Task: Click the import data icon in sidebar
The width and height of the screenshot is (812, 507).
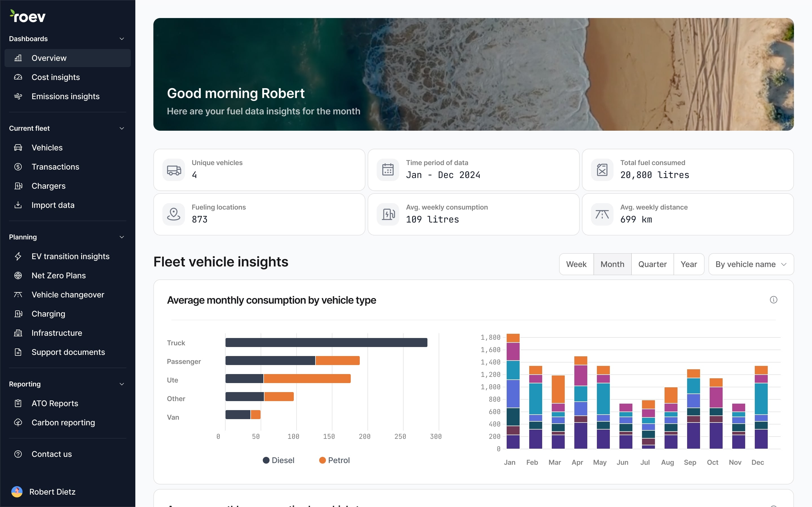Action: (x=18, y=205)
